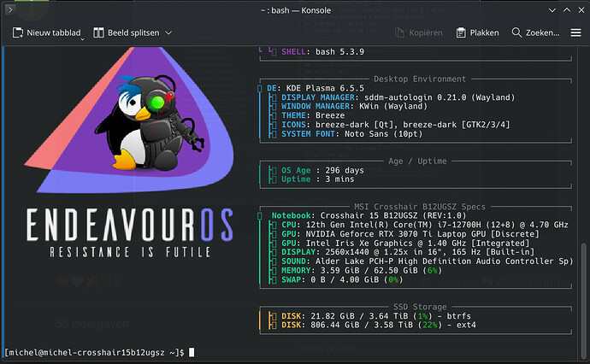Open Zoeken search with magnifier icon

[x=517, y=32]
